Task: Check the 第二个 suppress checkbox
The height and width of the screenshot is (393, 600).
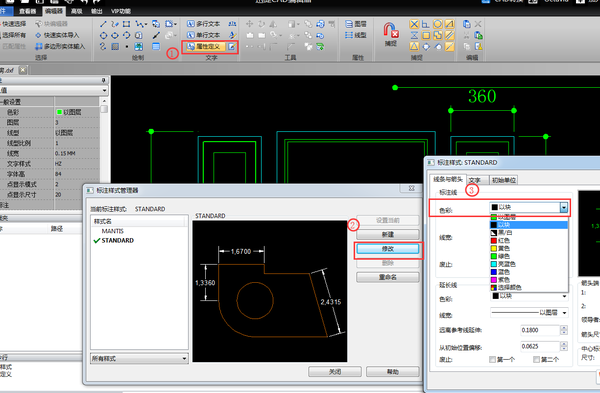Action: tap(536, 359)
